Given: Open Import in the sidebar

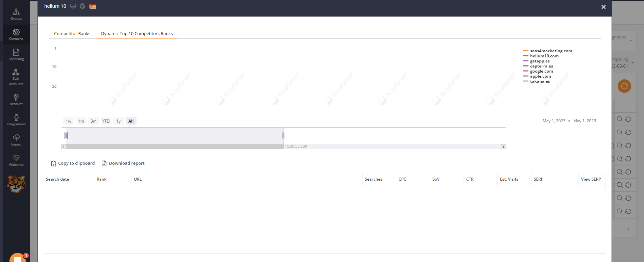Looking at the screenshot, I should pos(16,140).
